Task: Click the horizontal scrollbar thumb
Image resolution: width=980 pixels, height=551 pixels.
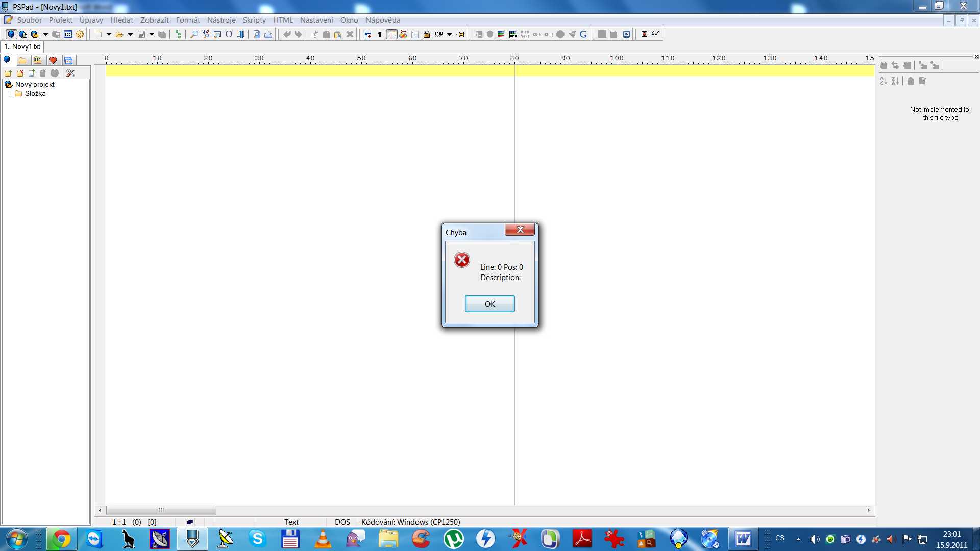Action: (161, 510)
